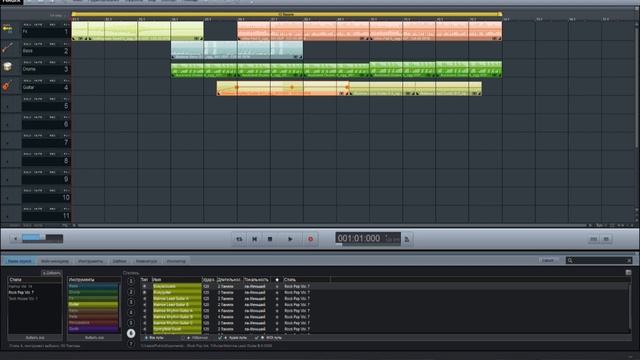Switch to the fourth media pool tab
Image resolution: width=640 pixels, height=360 pixels.
[120, 261]
